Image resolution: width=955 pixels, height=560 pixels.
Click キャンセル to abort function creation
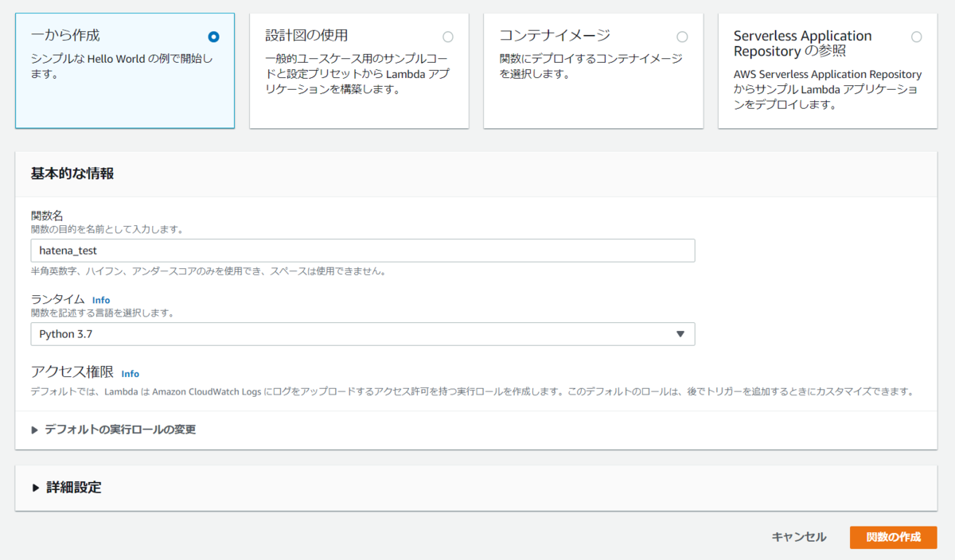click(798, 537)
